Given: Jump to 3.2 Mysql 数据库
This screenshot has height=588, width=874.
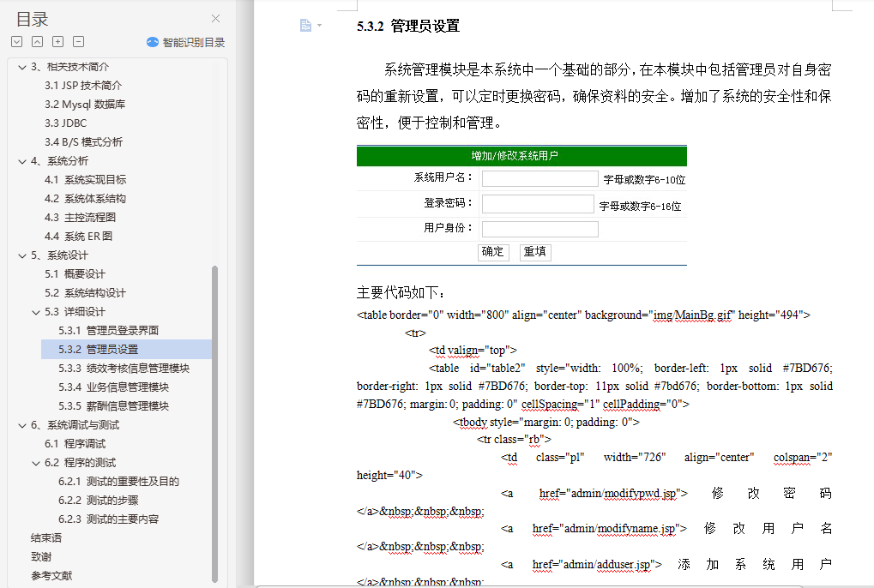Looking at the screenshot, I should [85, 105].
